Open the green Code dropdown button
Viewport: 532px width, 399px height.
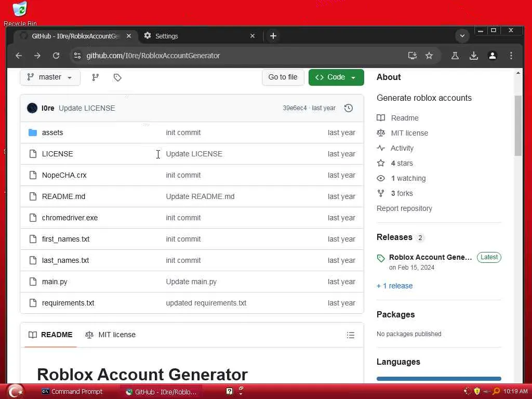(x=336, y=77)
